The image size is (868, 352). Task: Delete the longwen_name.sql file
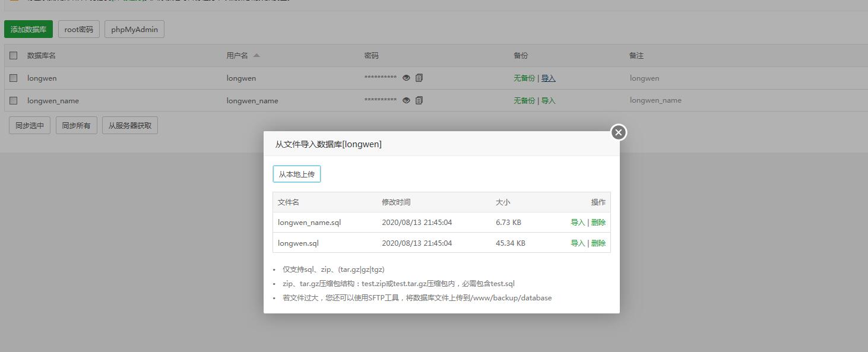click(598, 223)
